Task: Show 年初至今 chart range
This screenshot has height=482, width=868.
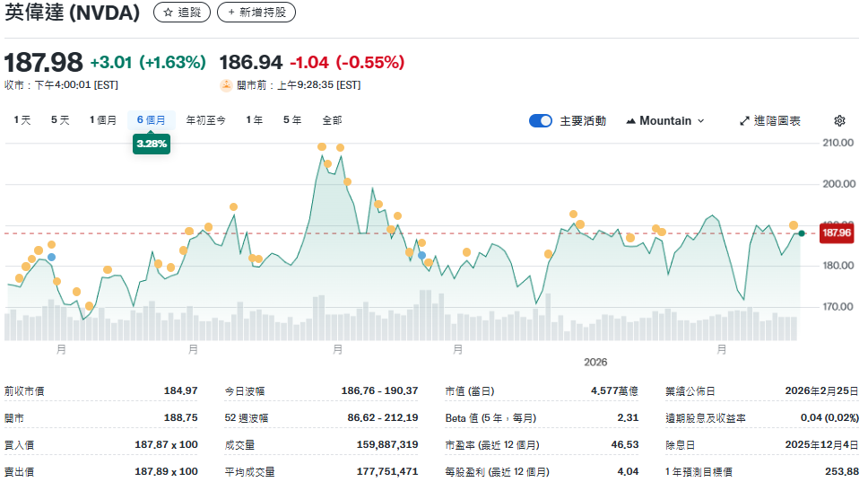Action: pyautogui.click(x=205, y=120)
